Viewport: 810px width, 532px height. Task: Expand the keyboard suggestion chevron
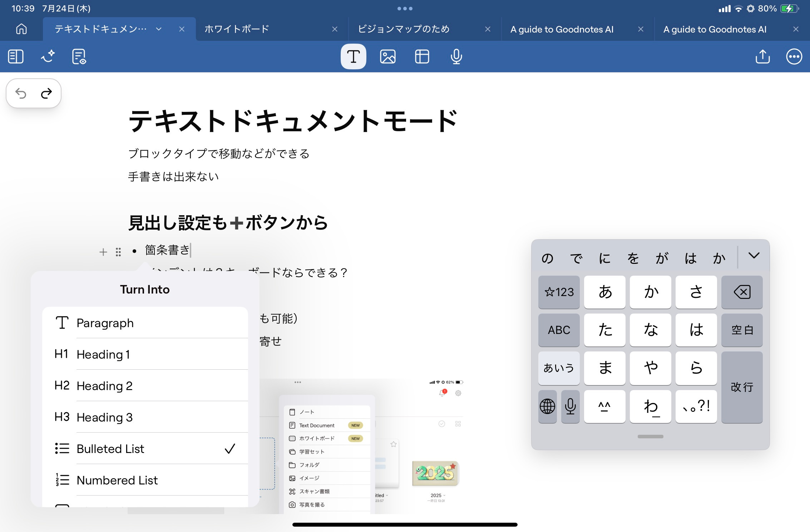(x=754, y=256)
